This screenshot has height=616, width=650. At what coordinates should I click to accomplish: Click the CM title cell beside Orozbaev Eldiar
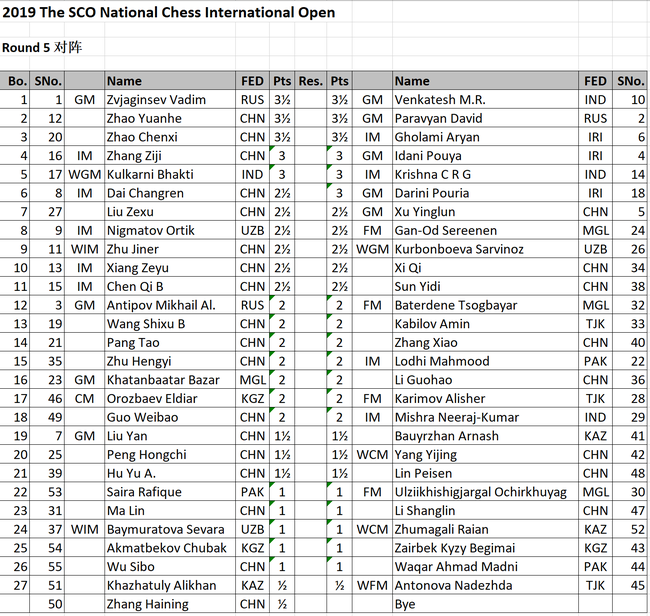point(84,398)
